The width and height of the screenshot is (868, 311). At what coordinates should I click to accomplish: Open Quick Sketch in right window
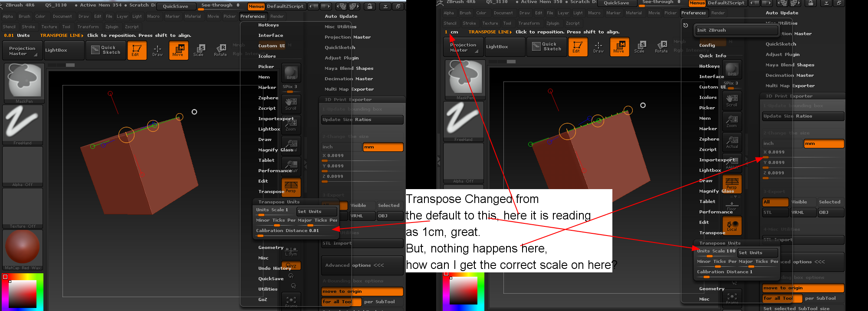point(547,47)
